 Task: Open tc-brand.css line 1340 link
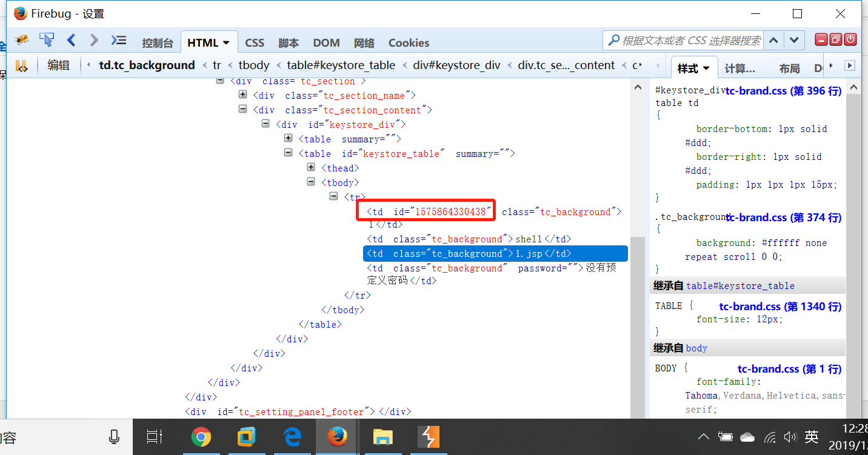pyautogui.click(x=780, y=307)
